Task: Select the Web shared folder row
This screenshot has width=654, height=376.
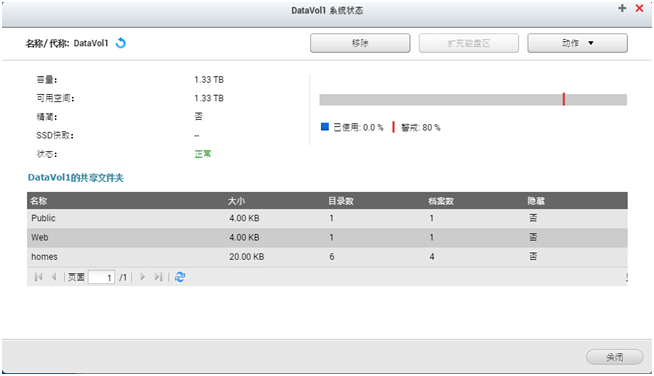Action: (327, 237)
